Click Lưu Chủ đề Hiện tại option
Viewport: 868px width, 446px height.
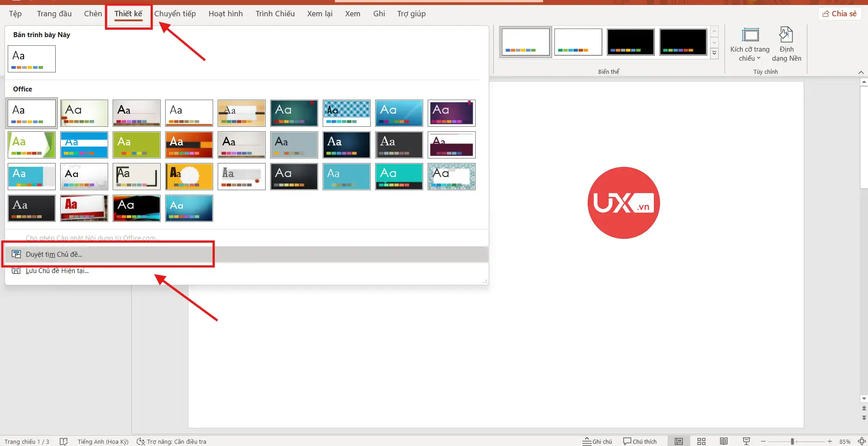click(x=57, y=271)
